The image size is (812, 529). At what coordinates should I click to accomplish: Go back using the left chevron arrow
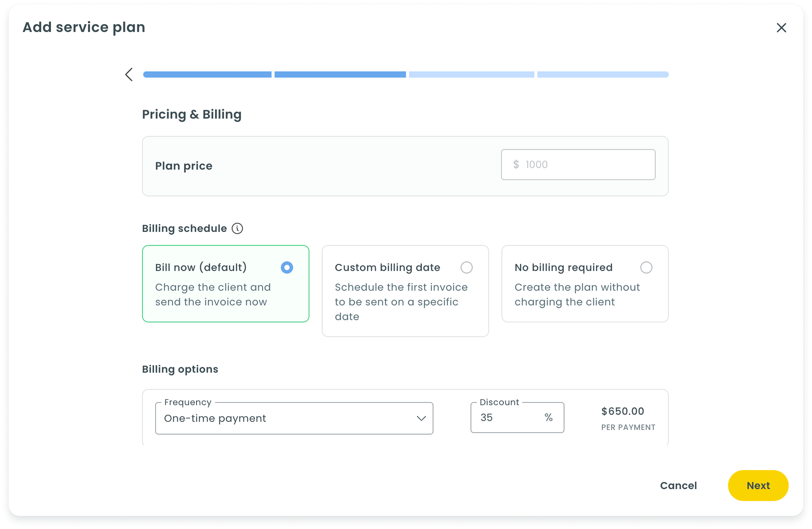click(129, 74)
